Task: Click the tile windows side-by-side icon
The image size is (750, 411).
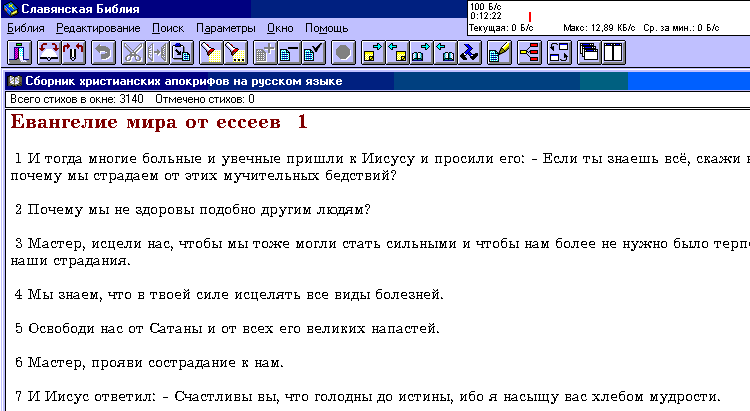Action: coord(612,50)
